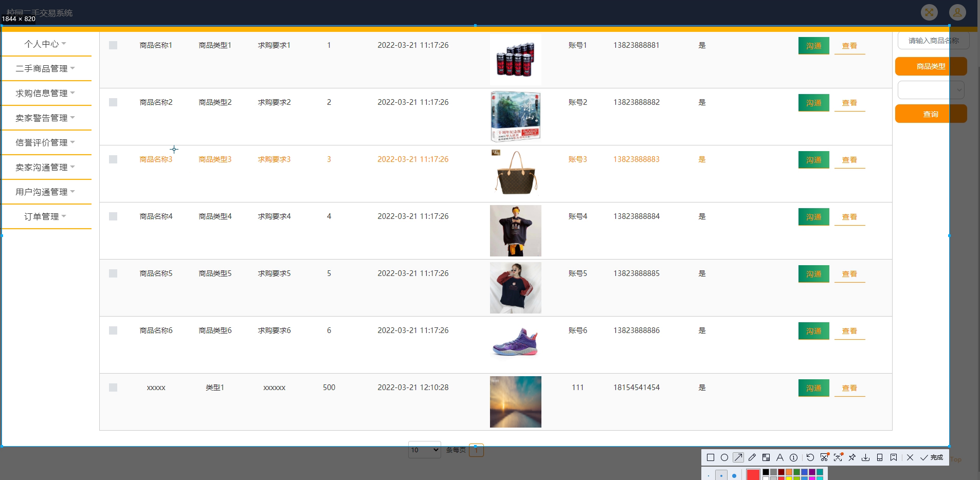Viewport: 980px width, 480px height.
Task: Click the scissors screenshot icon
Action: (824, 457)
